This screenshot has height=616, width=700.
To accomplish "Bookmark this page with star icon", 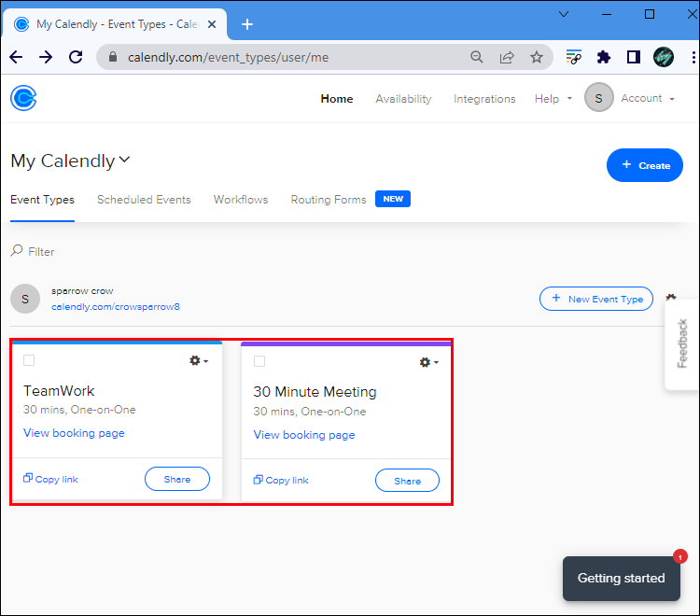I will pos(536,57).
